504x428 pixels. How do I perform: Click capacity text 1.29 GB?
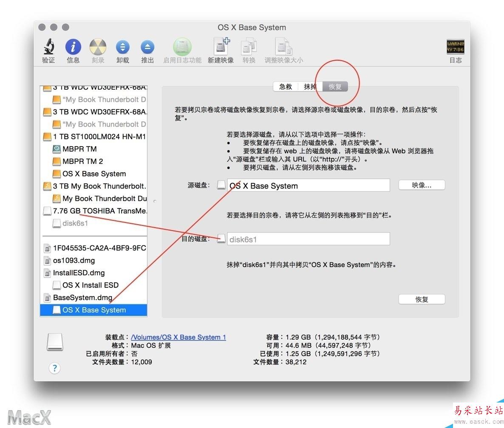click(298, 337)
